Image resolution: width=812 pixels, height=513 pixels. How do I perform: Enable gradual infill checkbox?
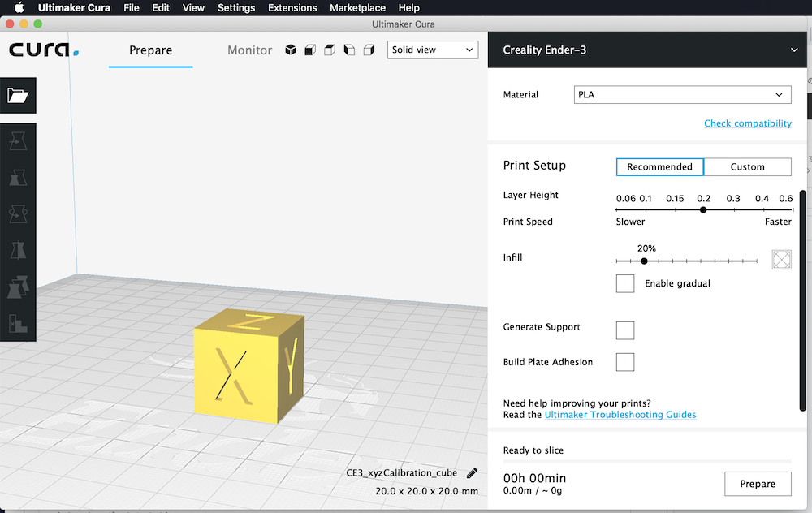click(x=625, y=283)
